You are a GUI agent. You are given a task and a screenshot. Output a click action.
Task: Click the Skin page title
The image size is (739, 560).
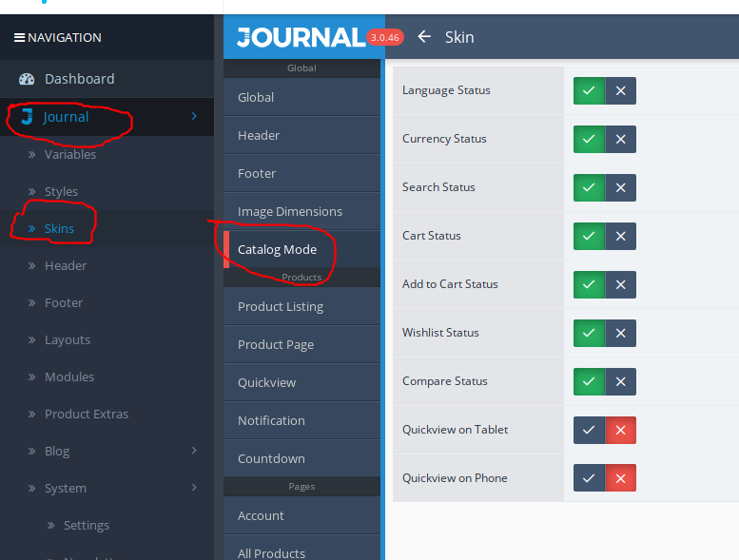(459, 37)
